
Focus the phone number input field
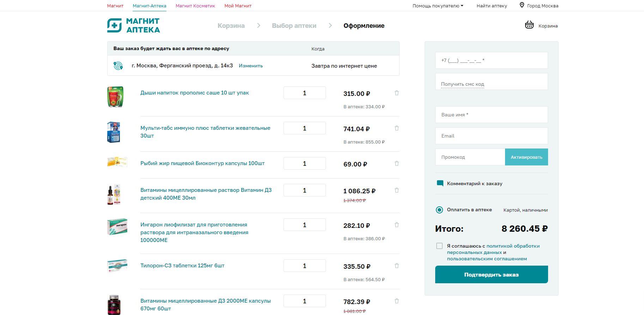pos(491,60)
